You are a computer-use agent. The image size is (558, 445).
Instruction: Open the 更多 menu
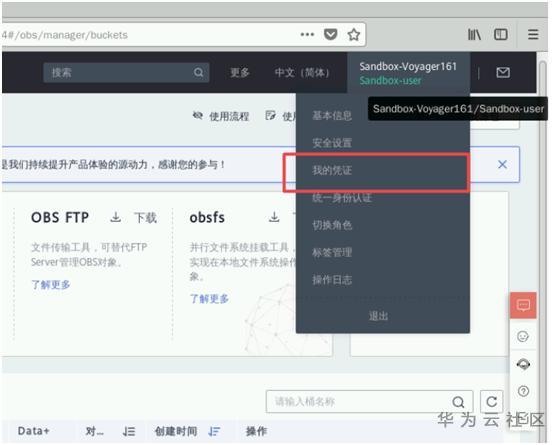click(x=239, y=73)
